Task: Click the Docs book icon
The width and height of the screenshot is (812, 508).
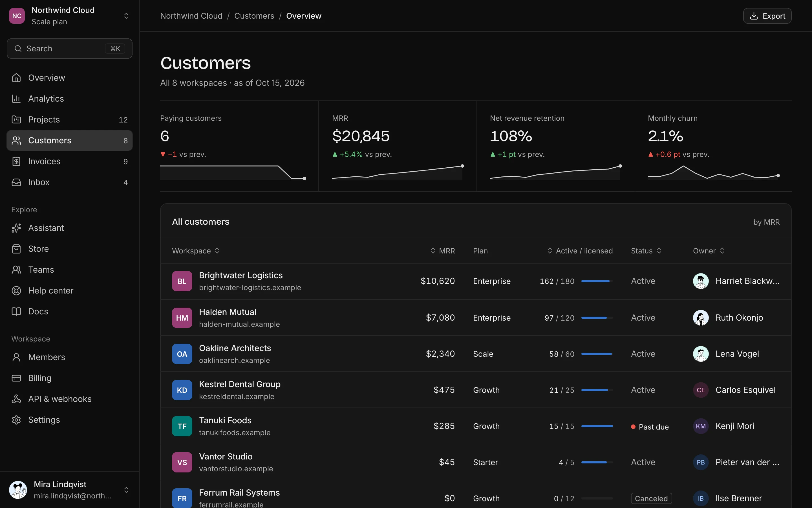Action: (x=16, y=311)
